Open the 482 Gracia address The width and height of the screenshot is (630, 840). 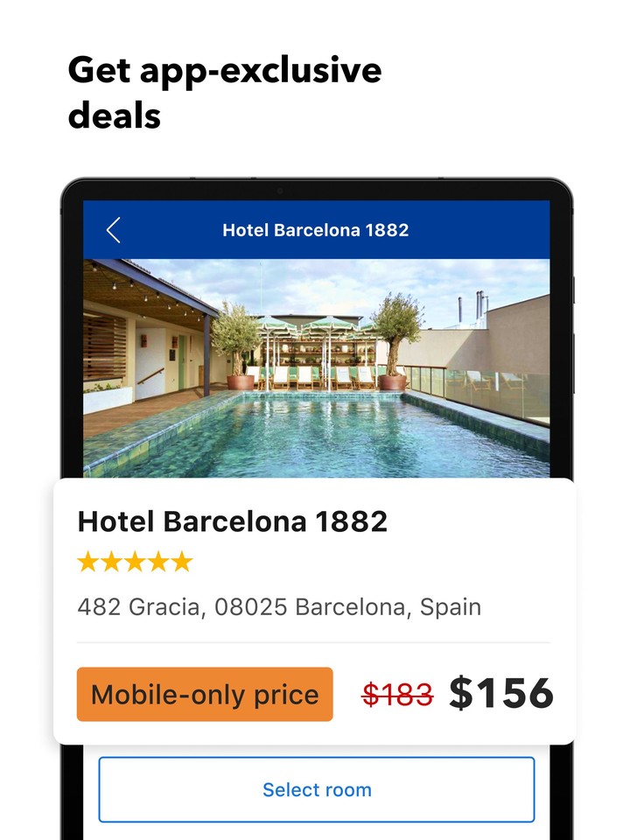pyautogui.click(x=279, y=606)
